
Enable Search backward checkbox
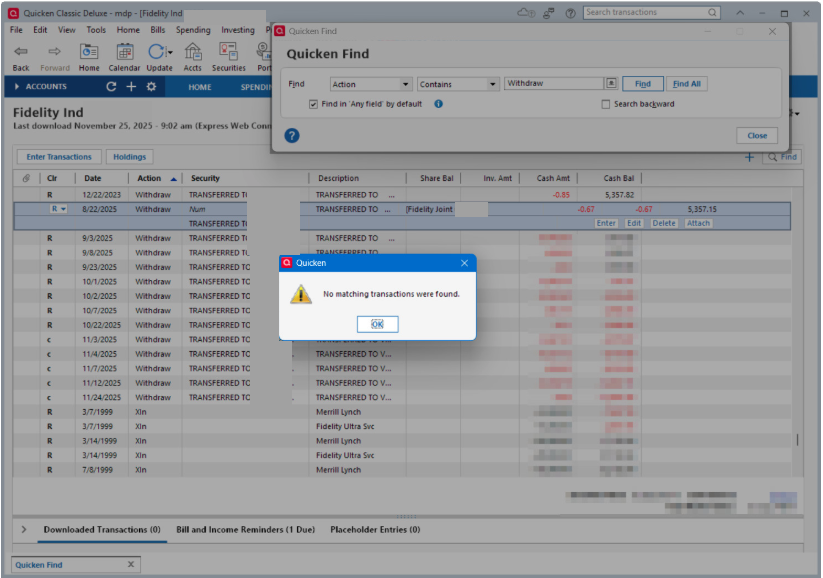click(x=606, y=104)
